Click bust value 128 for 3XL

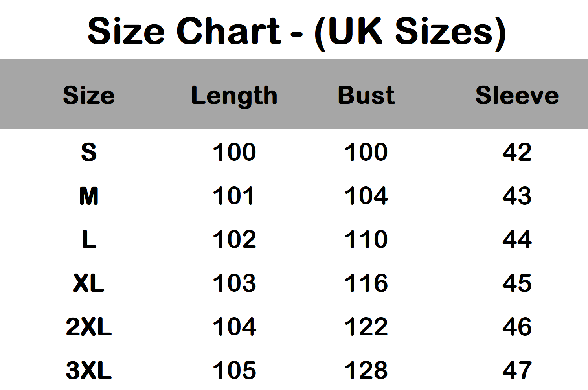pyautogui.click(x=366, y=370)
